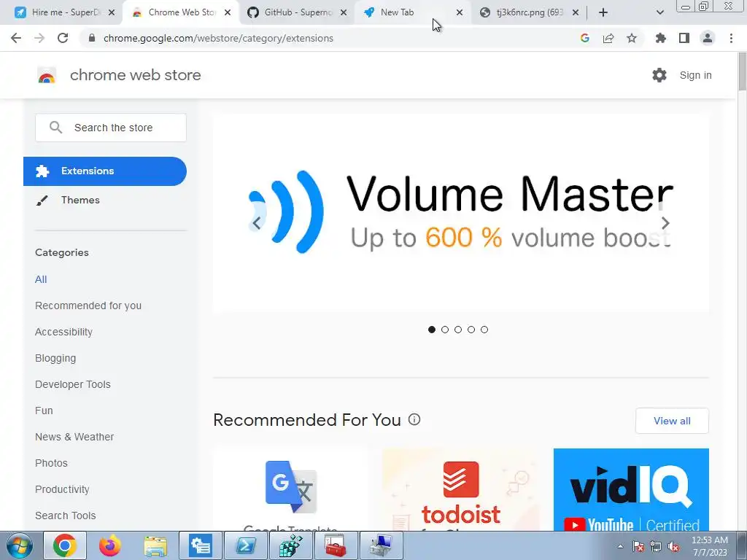Open Windows Explorer from taskbar
Image resolution: width=747 pixels, height=560 pixels.
click(x=155, y=545)
